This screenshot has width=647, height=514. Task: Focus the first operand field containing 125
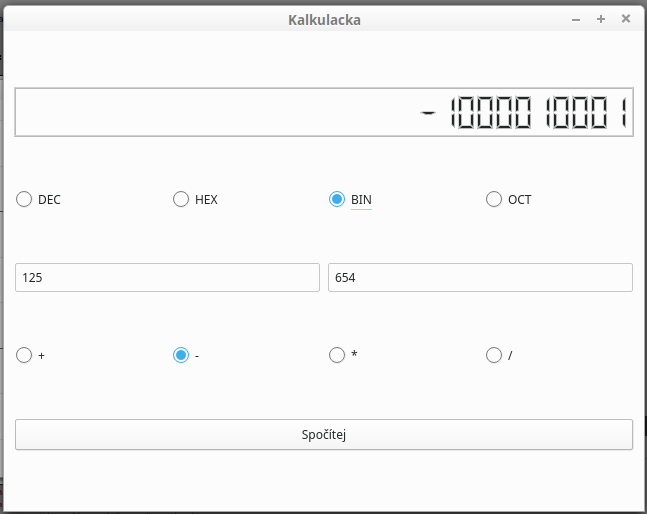click(168, 278)
